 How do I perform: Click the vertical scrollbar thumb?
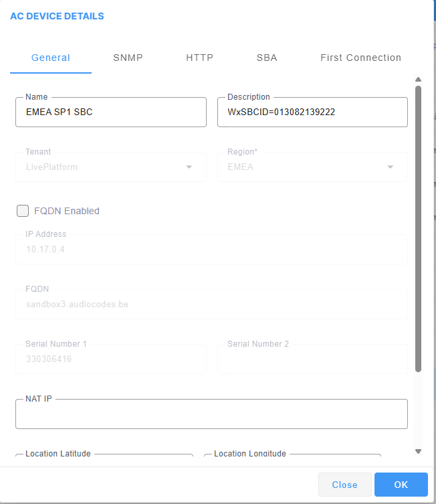(418, 228)
